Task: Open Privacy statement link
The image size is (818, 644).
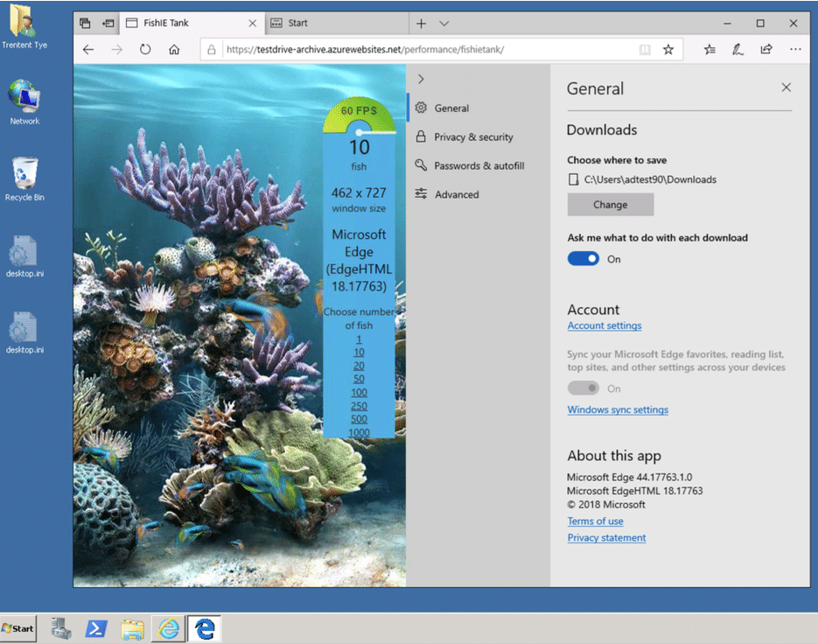Action: click(x=606, y=537)
